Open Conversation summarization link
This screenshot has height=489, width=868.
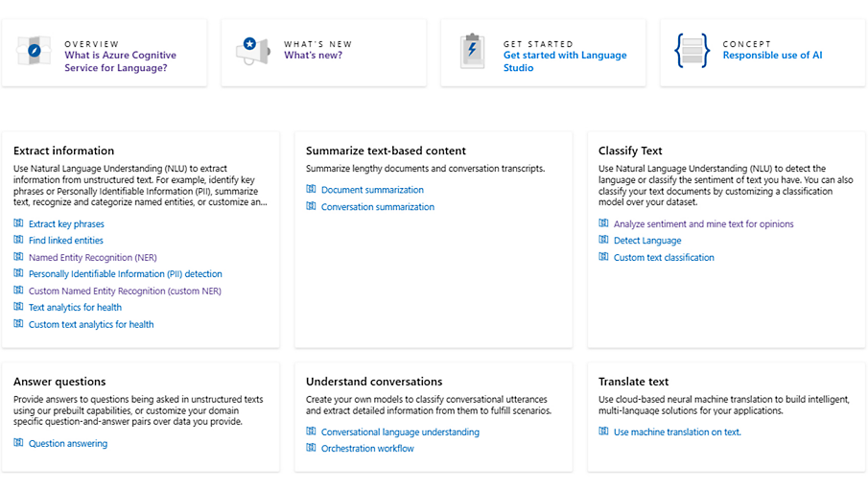point(377,207)
